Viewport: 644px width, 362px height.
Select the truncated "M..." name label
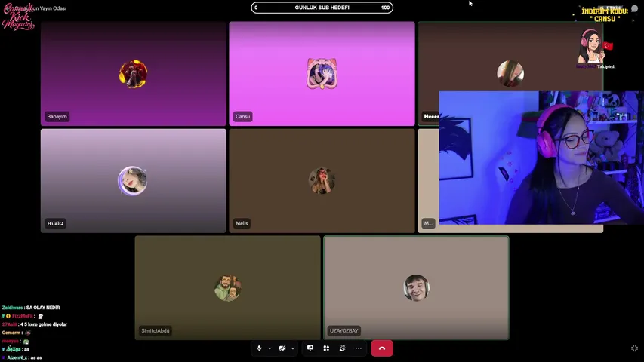[428, 224]
